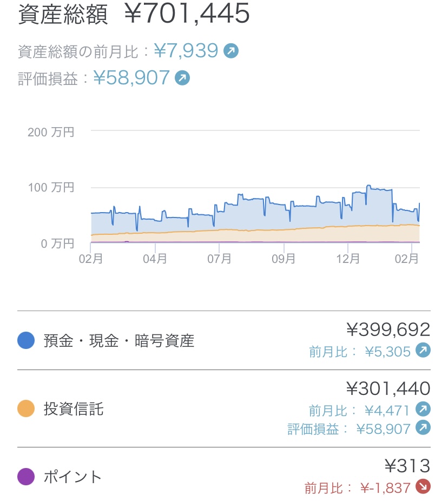The width and height of the screenshot is (448, 501).
Task: Click up-arrow icon in investment trust 評価損益 row
Action: pyautogui.click(x=423, y=428)
